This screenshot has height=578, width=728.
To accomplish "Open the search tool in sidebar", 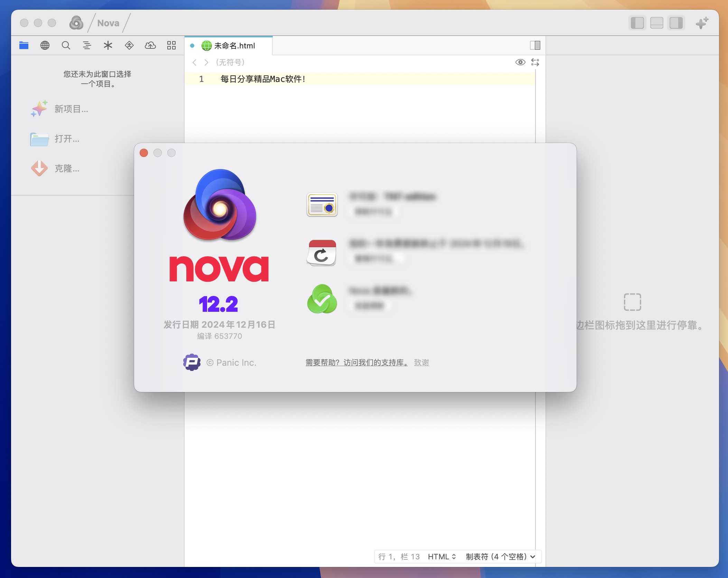I will (x=66, y=46).
